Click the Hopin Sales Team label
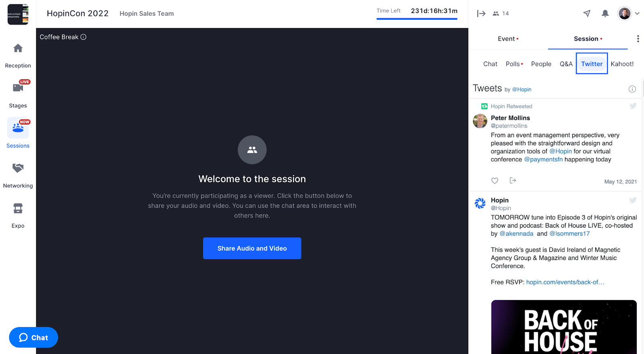Image resolution: width=644 pixels, height=354 pixels. (147, 14)
